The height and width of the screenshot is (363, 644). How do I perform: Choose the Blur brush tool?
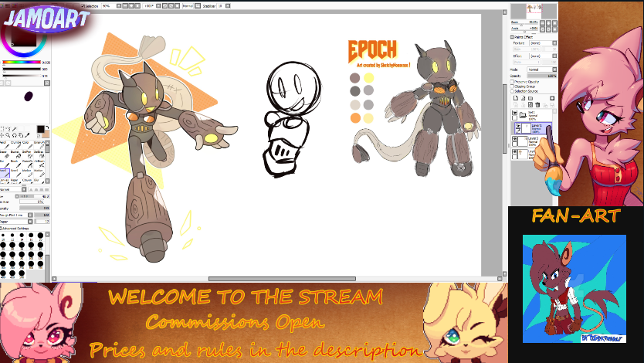coord(5,164)
